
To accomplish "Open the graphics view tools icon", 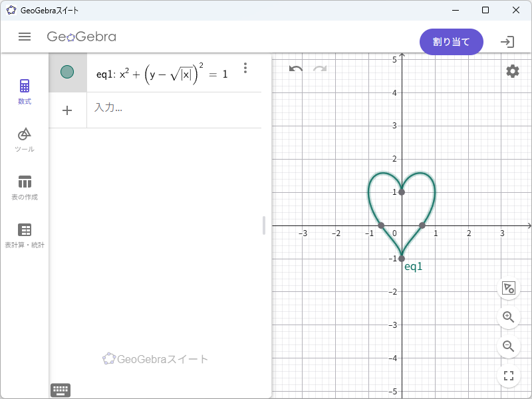I will (x=509, y=288).
